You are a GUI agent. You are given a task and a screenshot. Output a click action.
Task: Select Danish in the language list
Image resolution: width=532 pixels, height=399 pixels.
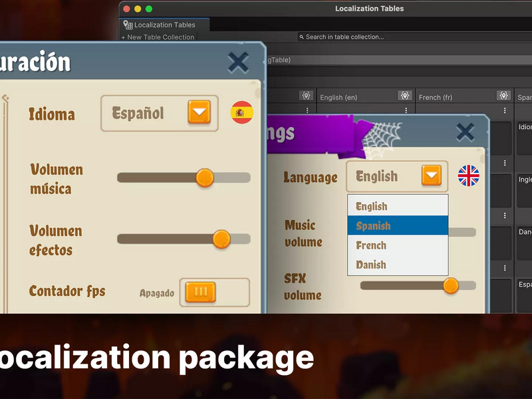(x=398, y=264)
